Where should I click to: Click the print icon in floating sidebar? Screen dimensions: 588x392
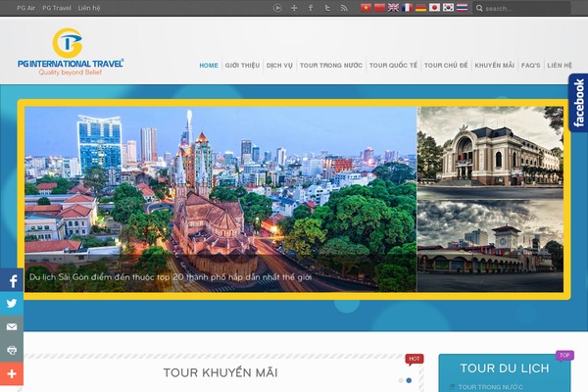tap(12, 350)
